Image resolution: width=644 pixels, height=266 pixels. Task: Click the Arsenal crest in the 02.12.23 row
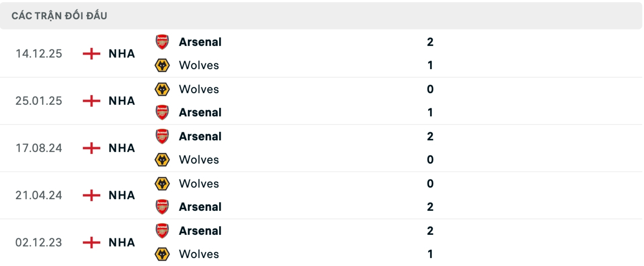[162, 231]
